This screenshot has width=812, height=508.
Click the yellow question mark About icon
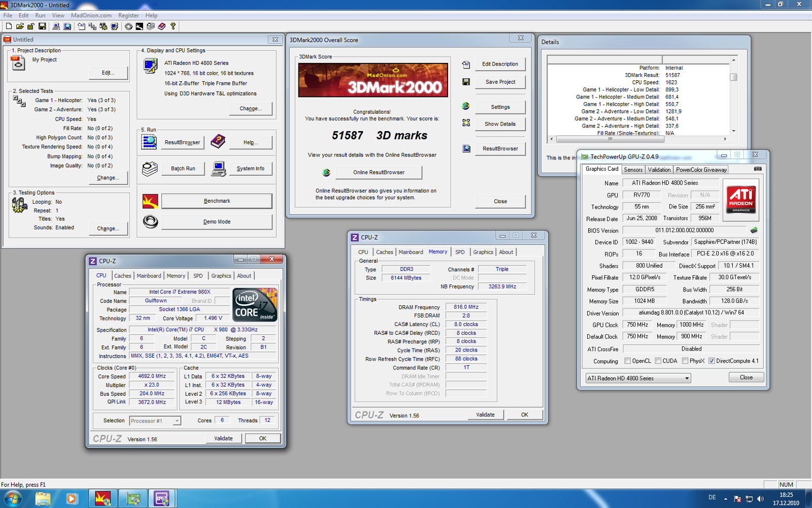pos(173,26)
